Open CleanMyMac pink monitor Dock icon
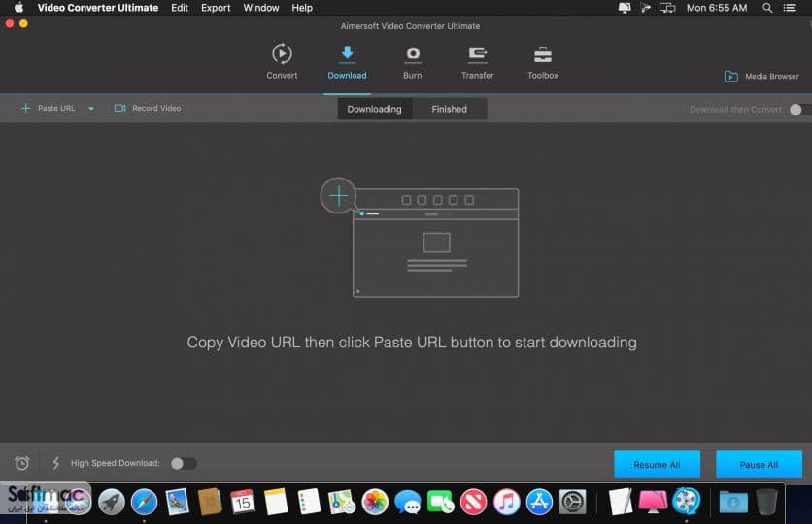812x524 pixels. tap(653, 502)
